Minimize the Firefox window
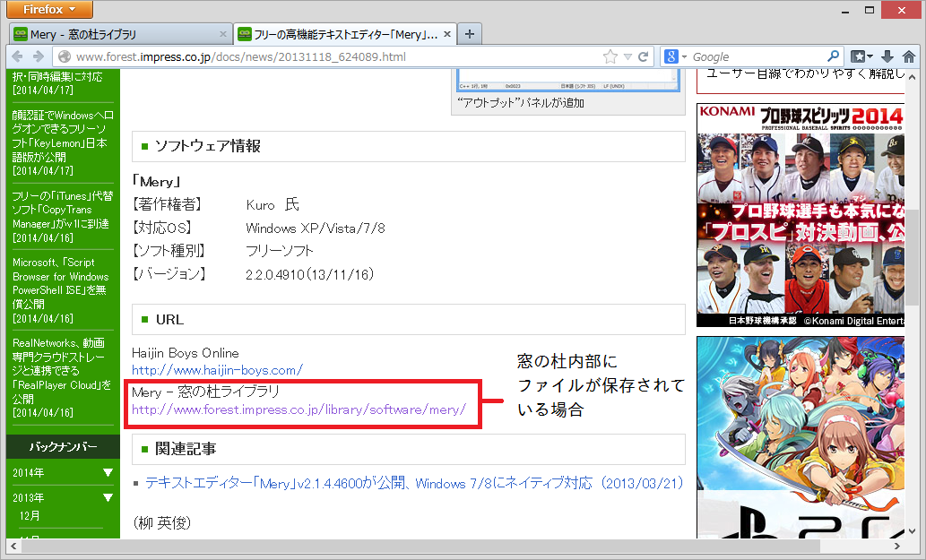The height and width of the screenshot is (560, 926). (846, 10)
